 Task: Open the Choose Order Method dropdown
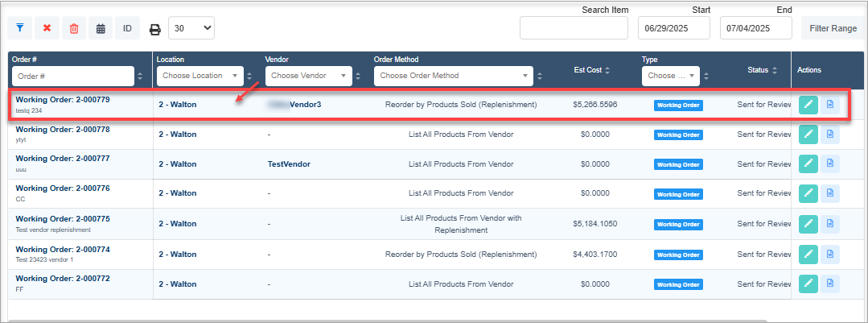453,76
